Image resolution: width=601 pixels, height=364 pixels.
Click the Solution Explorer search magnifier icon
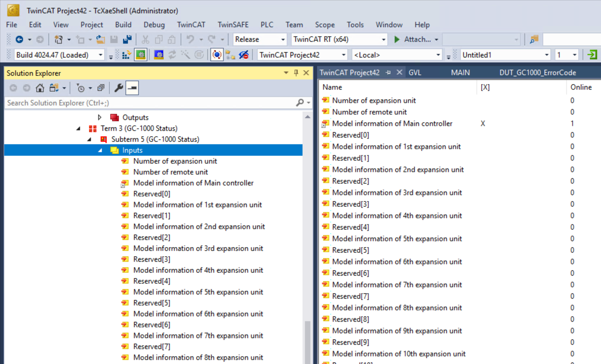pos(300,103)
